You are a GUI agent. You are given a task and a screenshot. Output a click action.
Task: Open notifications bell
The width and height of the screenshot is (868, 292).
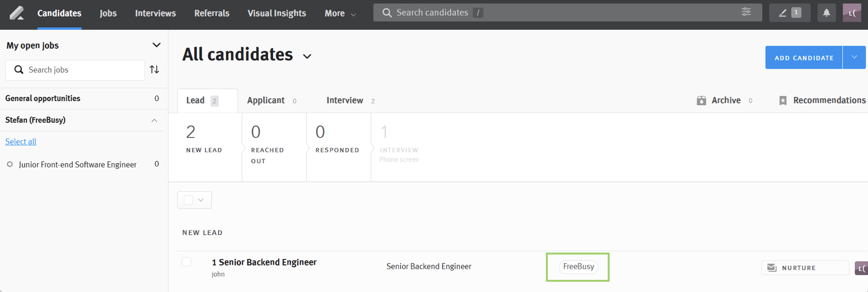[826, 13]
